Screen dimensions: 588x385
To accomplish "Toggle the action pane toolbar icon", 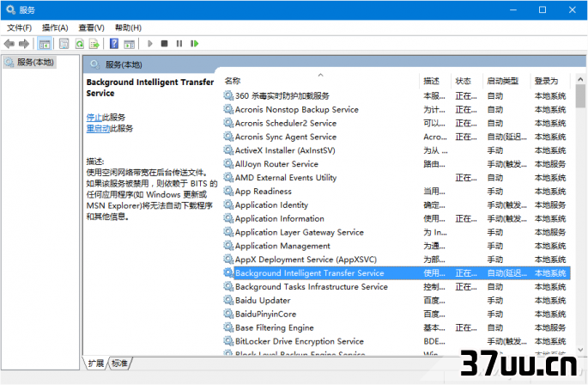I will pos(130,44).
